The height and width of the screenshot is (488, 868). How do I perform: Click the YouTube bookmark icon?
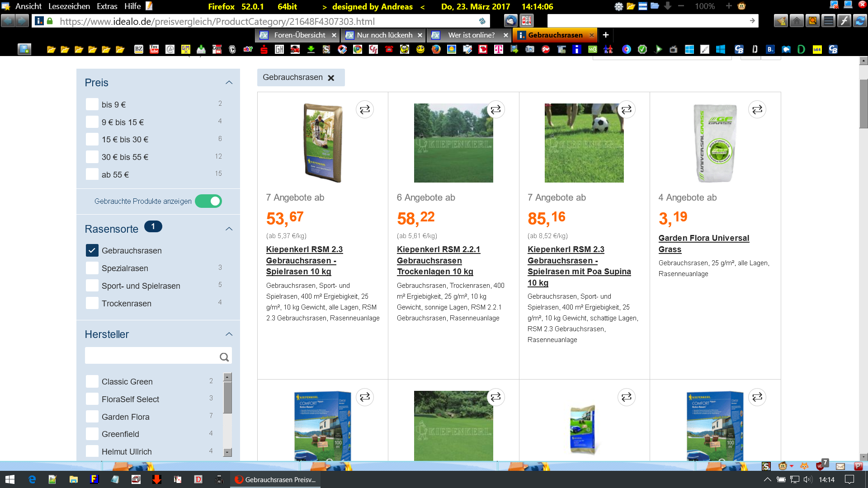click(x=154, y=49)
